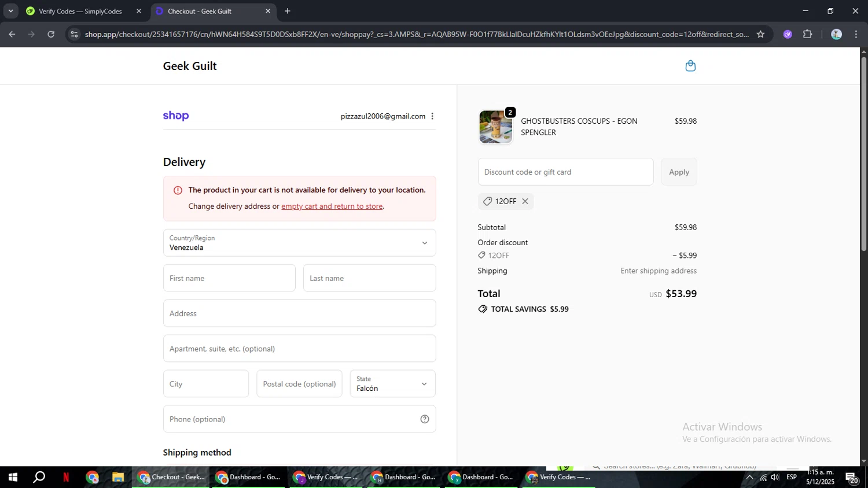Open the Ghostbusters Coscups product thumbnail
The image size is (868, 488).
pyautogui.click(x=496, y=127)
